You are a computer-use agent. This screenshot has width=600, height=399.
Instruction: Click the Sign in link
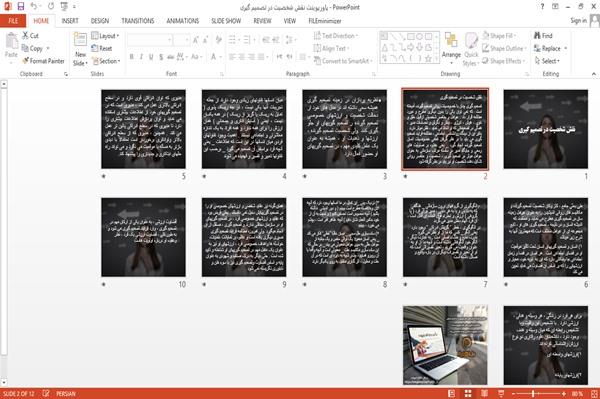(x=578, y=21)
